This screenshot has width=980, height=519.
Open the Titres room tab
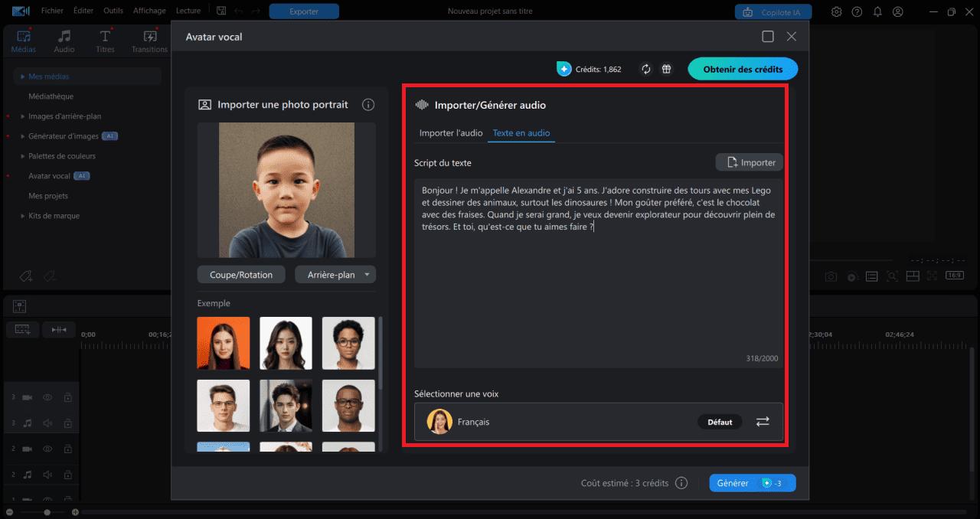(x=106, y=41)
